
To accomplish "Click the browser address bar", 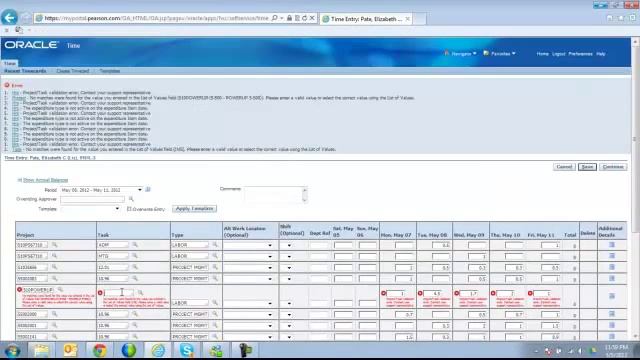I will 156,18.
